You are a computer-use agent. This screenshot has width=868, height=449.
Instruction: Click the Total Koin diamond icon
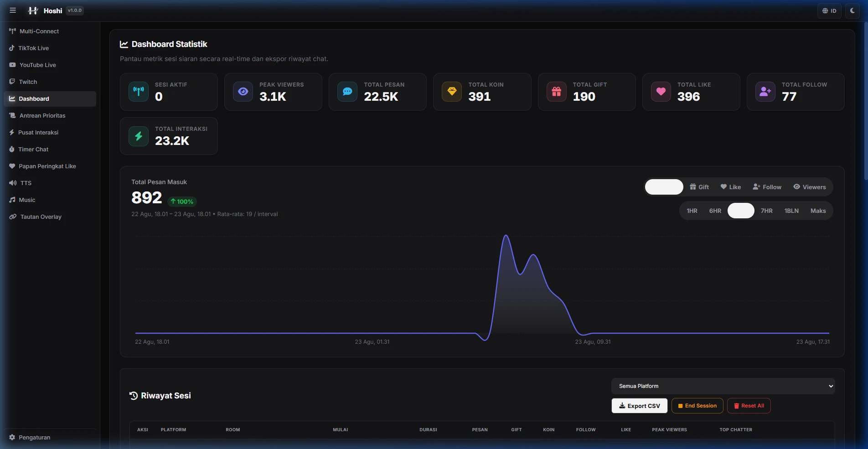point(452,92)
